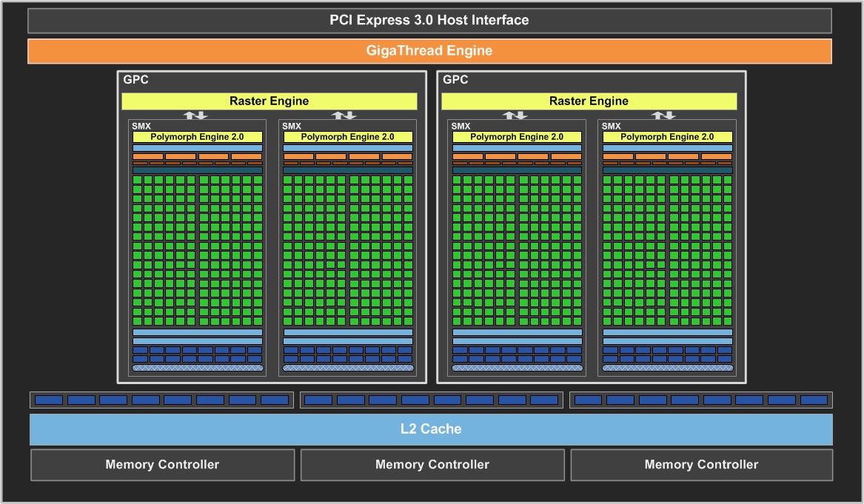The height and width of the screenshot is (504, 864).
Task: Click the PCI Express 3.0 Host Interface bar
Action: (429, 21)
